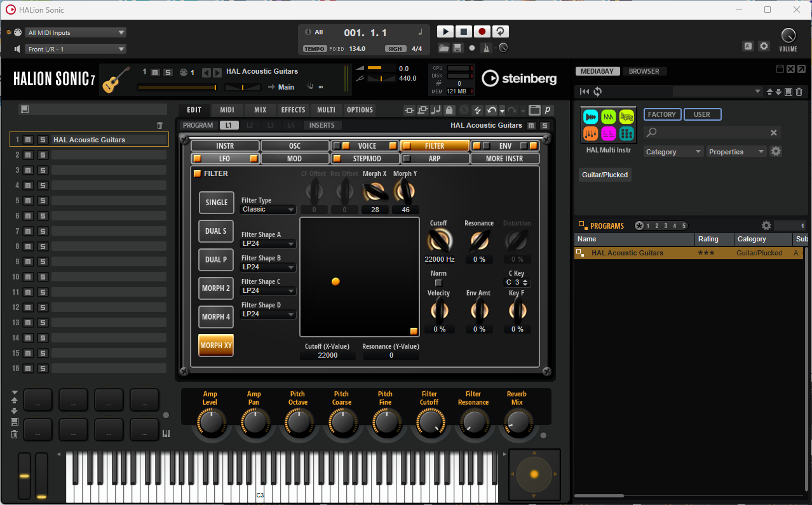The height and width of the screenshot is (505, 812).
Task: Switch to the EFFECTS page tab
Action: 294,110
